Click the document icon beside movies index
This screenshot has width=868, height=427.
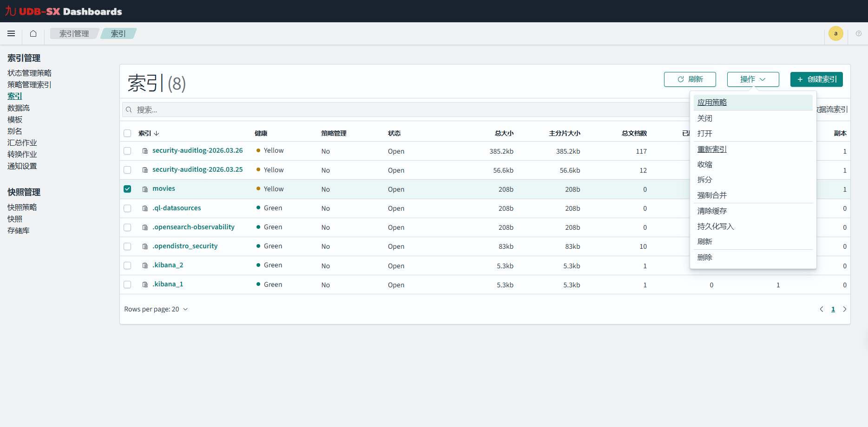(145, 189)
